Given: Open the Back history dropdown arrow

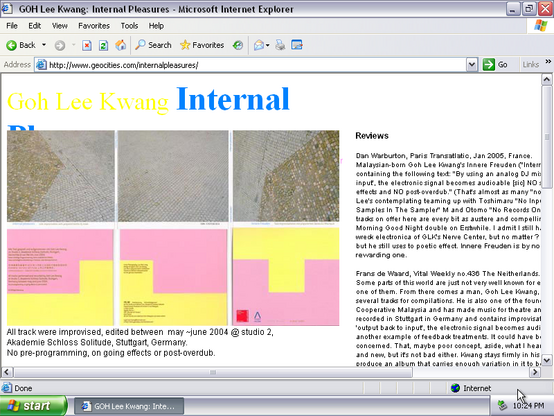Looking at the screenshot, I should point(44,45).
